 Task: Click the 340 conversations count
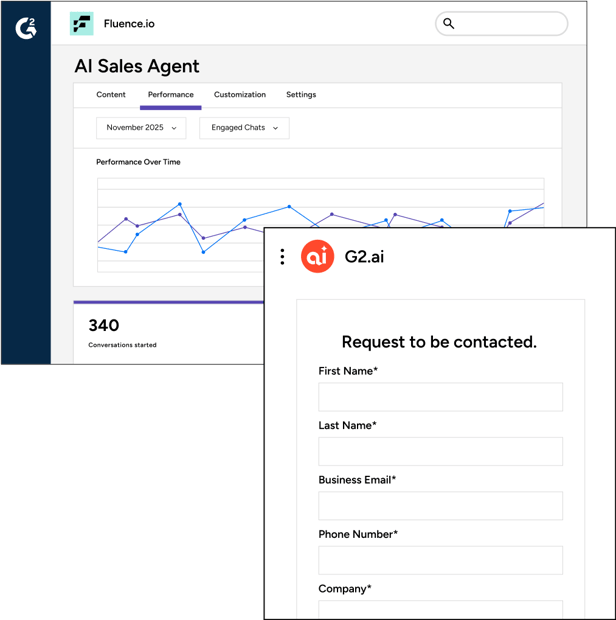104,325
